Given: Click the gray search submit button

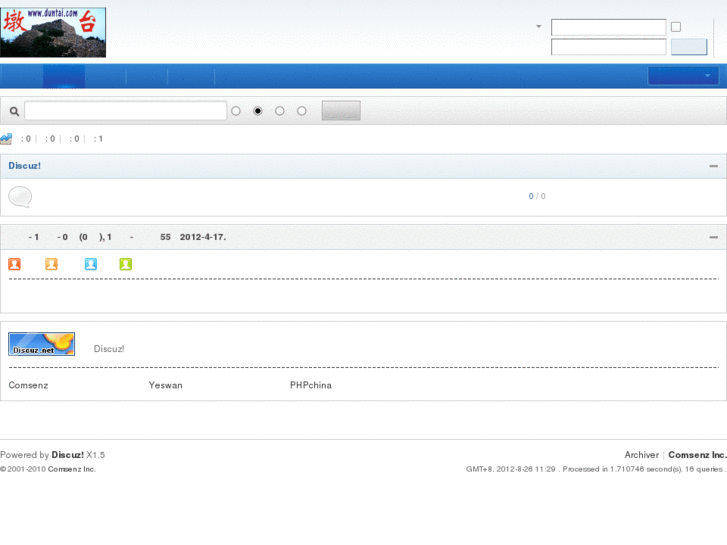Looking at the screenshot, I should (x=341, y=111).
